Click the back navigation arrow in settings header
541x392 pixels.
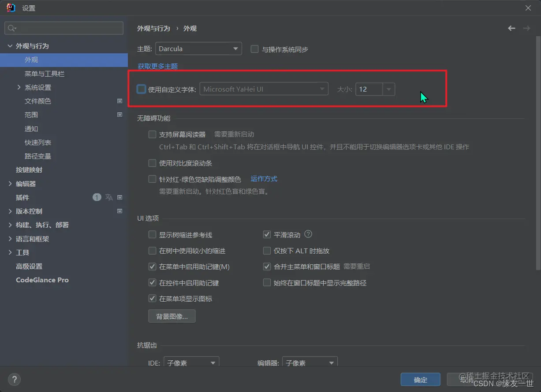511,28
